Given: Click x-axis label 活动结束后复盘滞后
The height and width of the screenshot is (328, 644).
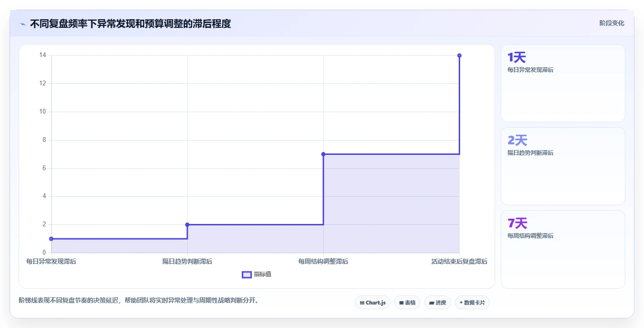Looking at the screenshot, I should pos(459,261).
